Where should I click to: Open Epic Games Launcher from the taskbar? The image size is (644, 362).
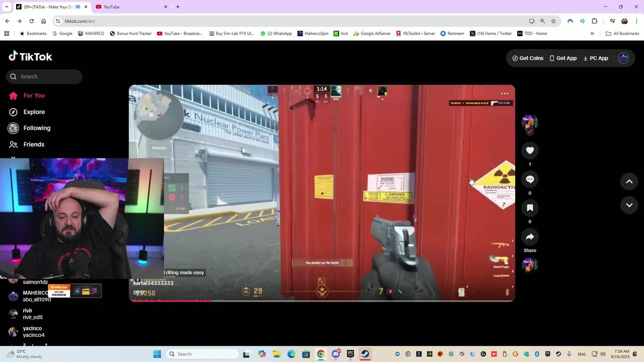coord(350,354)
